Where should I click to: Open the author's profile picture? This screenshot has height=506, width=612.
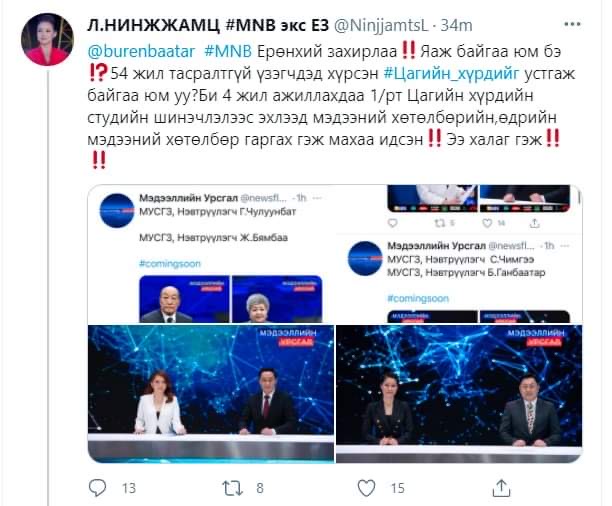click(47, 39)
